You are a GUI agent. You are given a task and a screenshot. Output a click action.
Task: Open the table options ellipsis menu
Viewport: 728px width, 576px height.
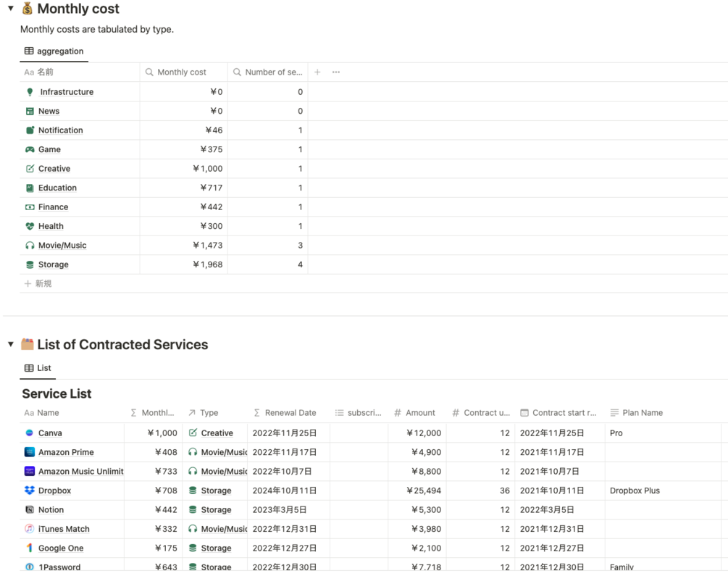pyautogui.click(x=336, y=72)
